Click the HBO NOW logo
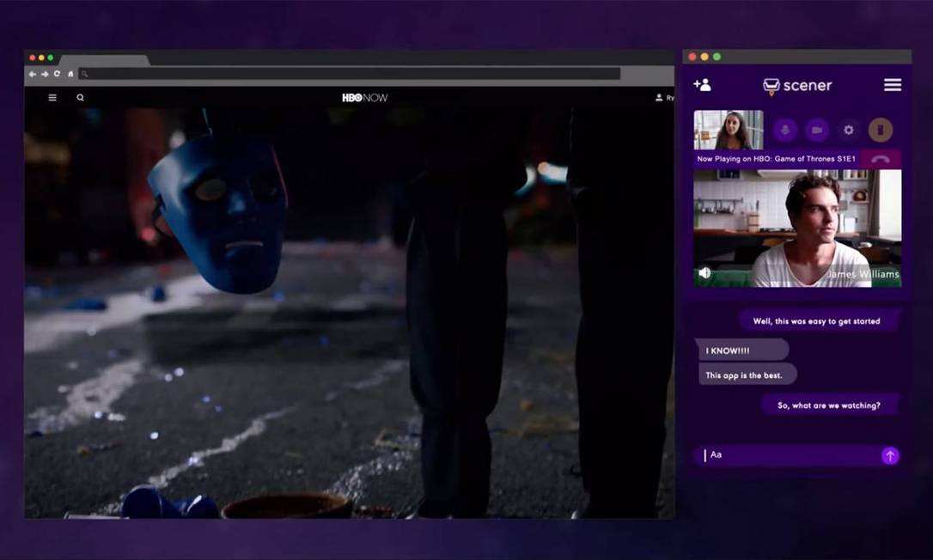 point(365,98)
